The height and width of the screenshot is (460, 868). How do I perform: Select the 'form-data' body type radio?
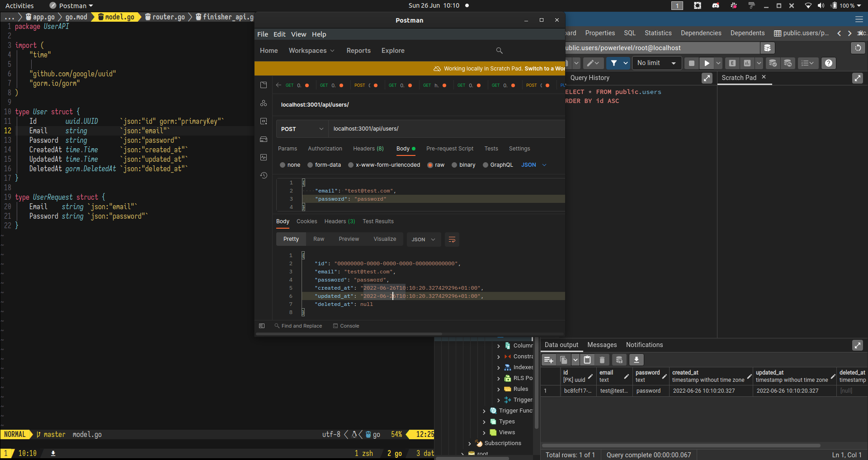[x=310, y=165]
